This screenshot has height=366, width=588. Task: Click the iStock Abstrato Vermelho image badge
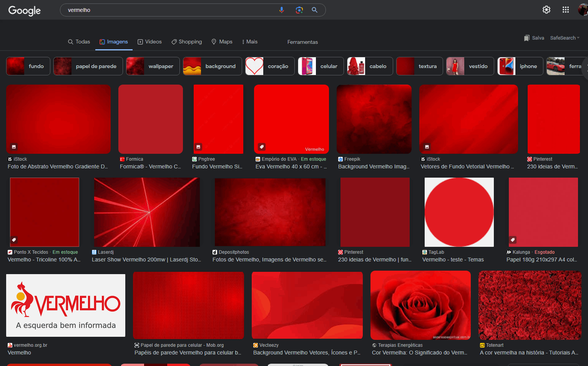(x=14, y=147)
